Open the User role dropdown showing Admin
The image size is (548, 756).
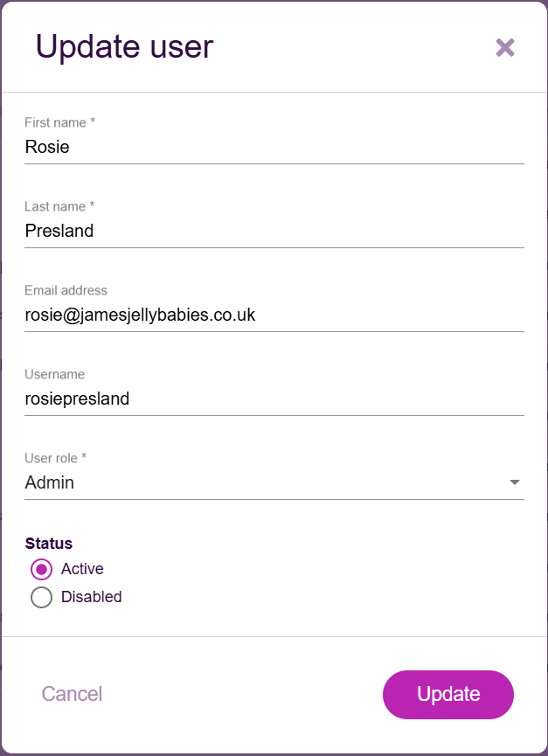(x=262, y=482)
